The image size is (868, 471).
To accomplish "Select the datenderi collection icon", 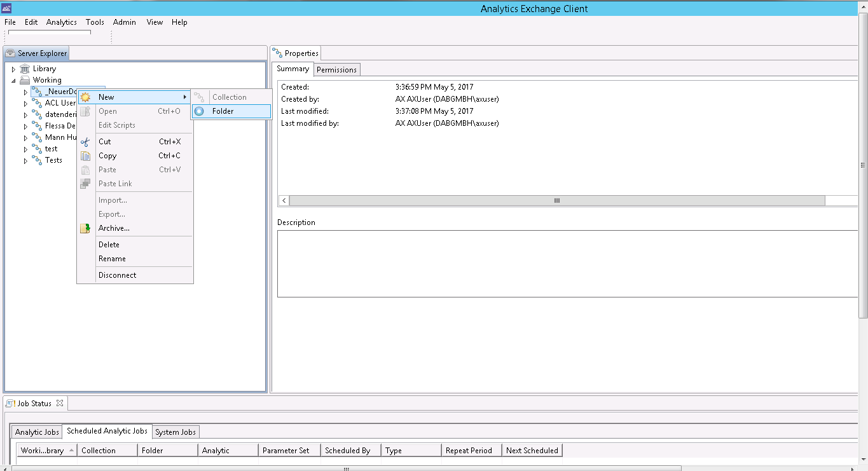I will 37,114.
